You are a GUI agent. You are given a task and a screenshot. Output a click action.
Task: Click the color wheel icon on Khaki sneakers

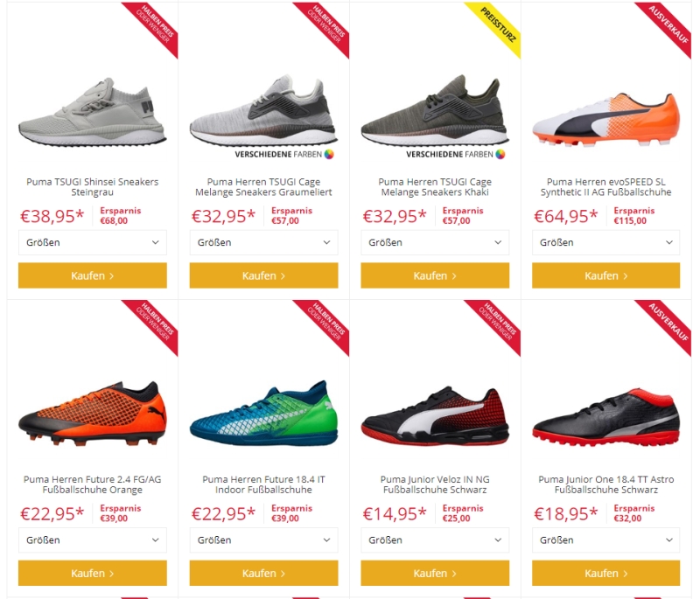tap(500, 154)
